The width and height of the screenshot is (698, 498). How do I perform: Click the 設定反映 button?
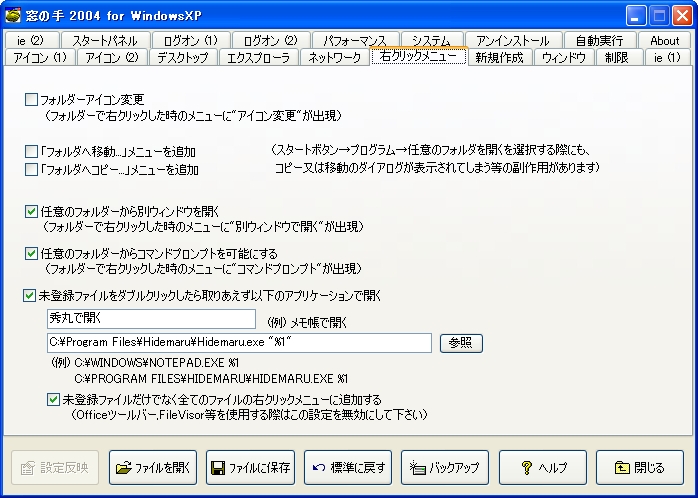pyautogui.click(x=55, y=468)
